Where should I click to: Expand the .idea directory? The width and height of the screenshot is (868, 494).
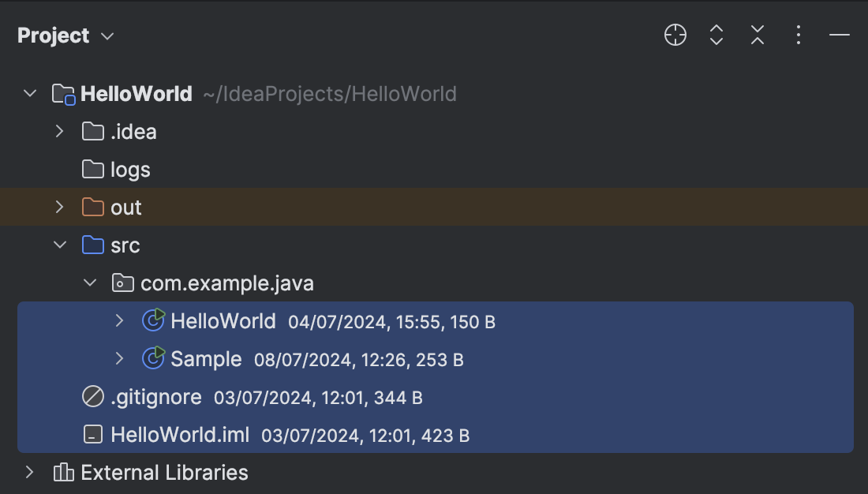point(59,131)
